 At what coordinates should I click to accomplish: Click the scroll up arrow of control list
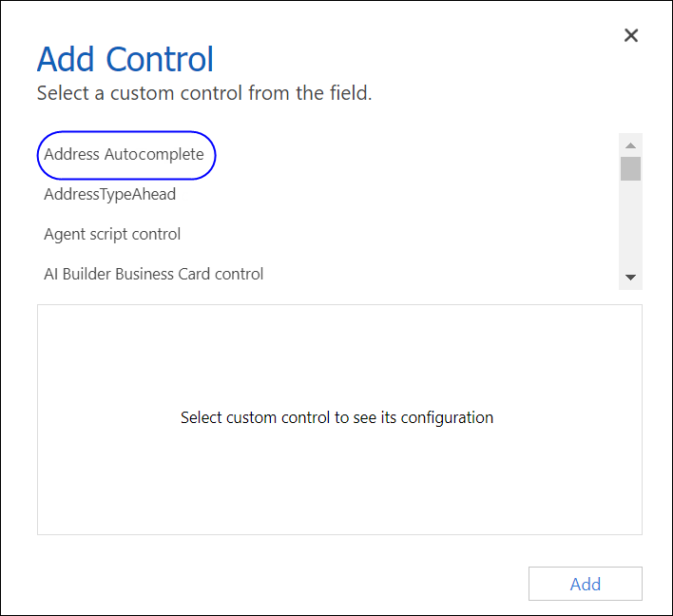(x=630, y=145)
